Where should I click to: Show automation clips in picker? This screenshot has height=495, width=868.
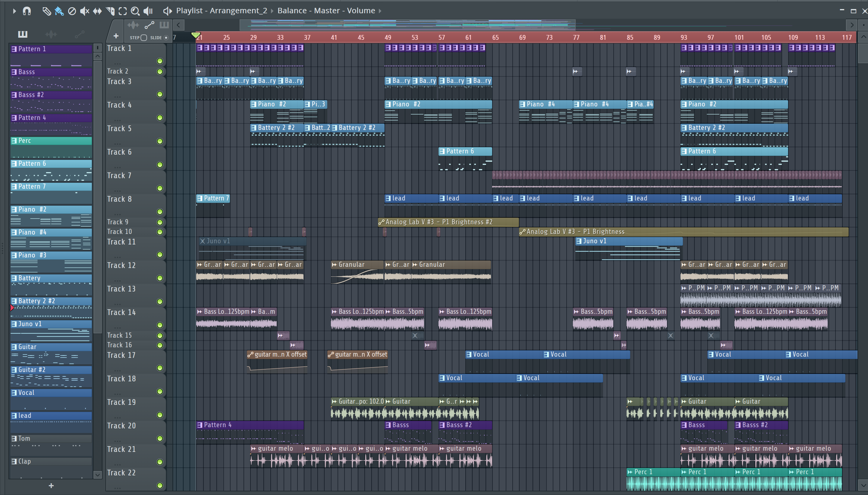80,34
